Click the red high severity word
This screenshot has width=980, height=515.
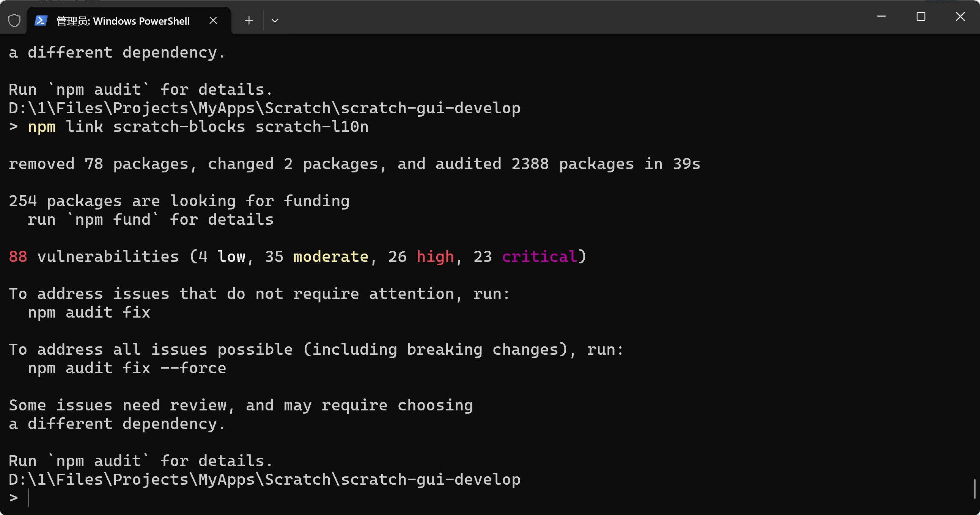[435, 257]
